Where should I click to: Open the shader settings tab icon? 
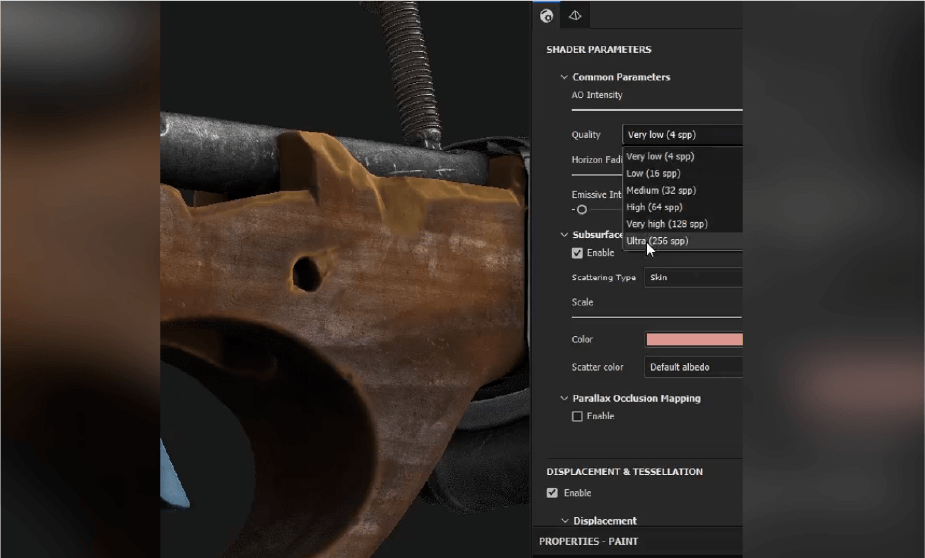click(546, 16)
